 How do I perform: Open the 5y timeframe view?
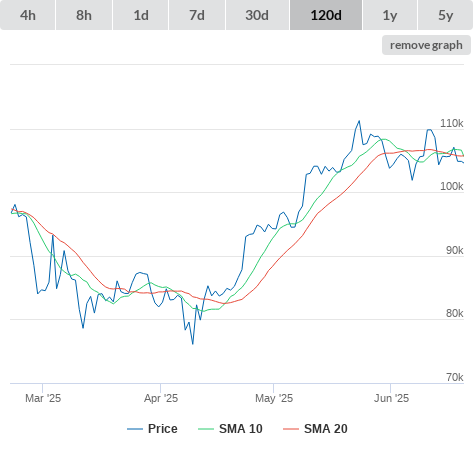tap(445, 15)
